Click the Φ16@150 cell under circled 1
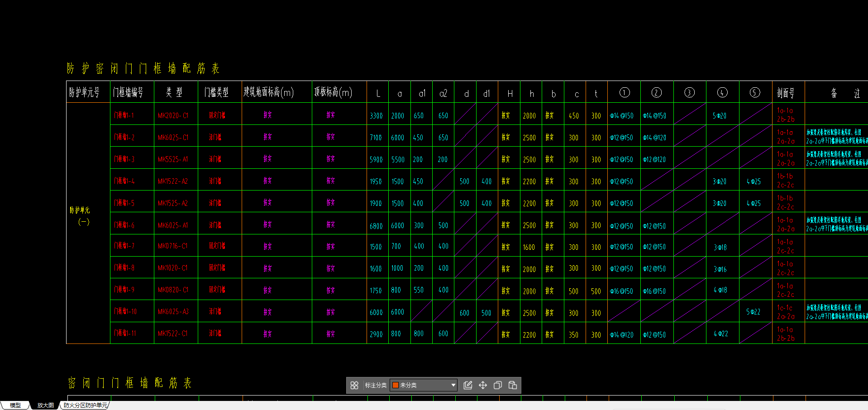 [621, 291]
